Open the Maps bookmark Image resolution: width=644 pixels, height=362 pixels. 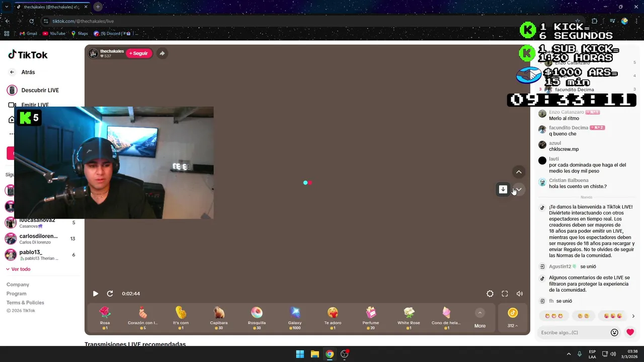(79, 34)
